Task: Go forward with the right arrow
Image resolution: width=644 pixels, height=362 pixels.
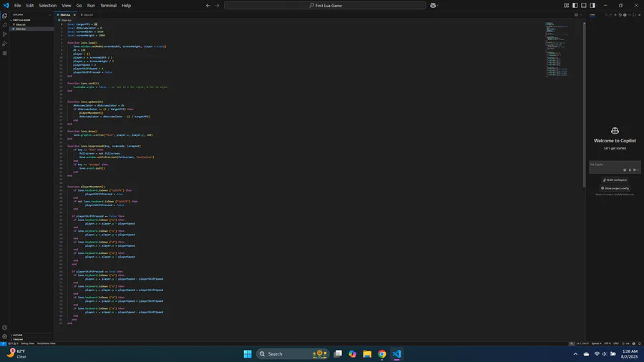Action: click(217, 5)
